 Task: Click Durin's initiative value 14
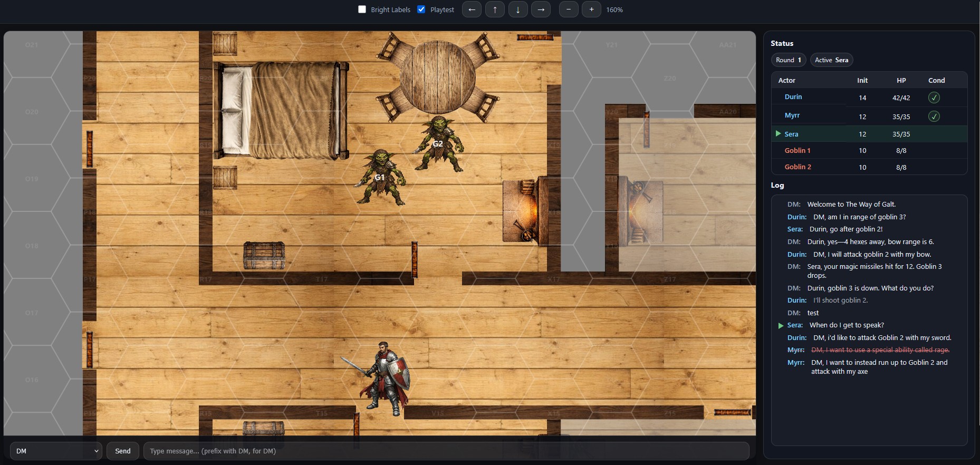[x=862, y=98]
